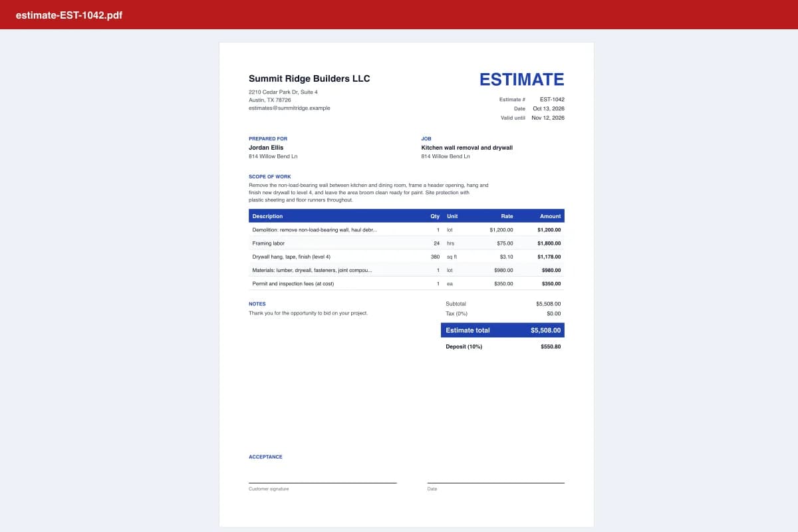This screenshot has width=798, height=532.
Task: Select valid until date Nov 12, 2026
Action: [548, 118]
